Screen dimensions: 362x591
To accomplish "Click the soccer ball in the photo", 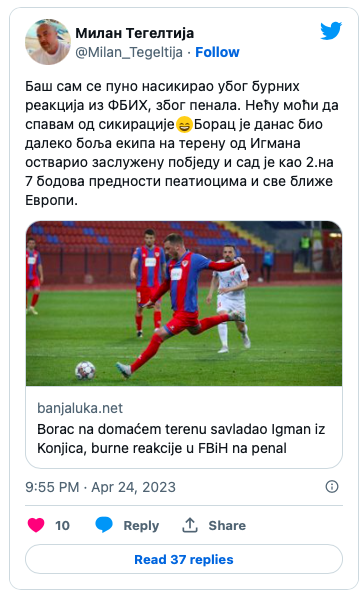I will point(85,371).
